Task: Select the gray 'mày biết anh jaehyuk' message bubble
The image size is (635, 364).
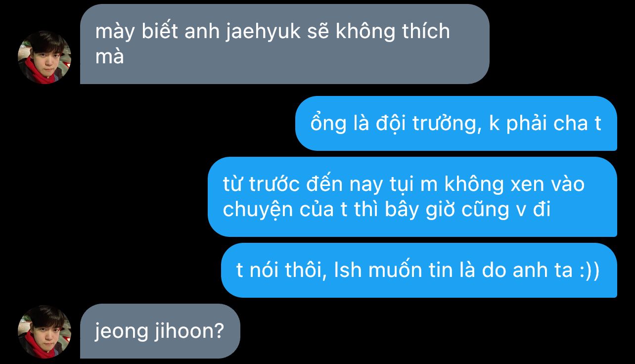Action: point(284,44)
